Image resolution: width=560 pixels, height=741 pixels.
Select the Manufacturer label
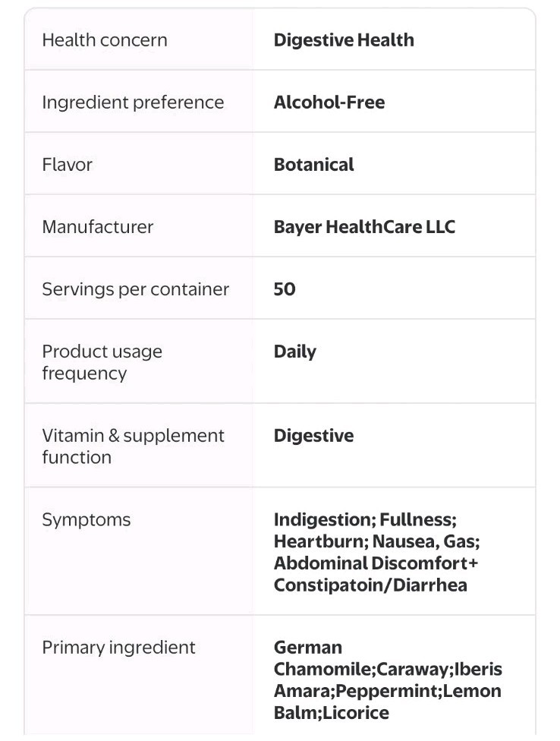click(x=98, y=227)
